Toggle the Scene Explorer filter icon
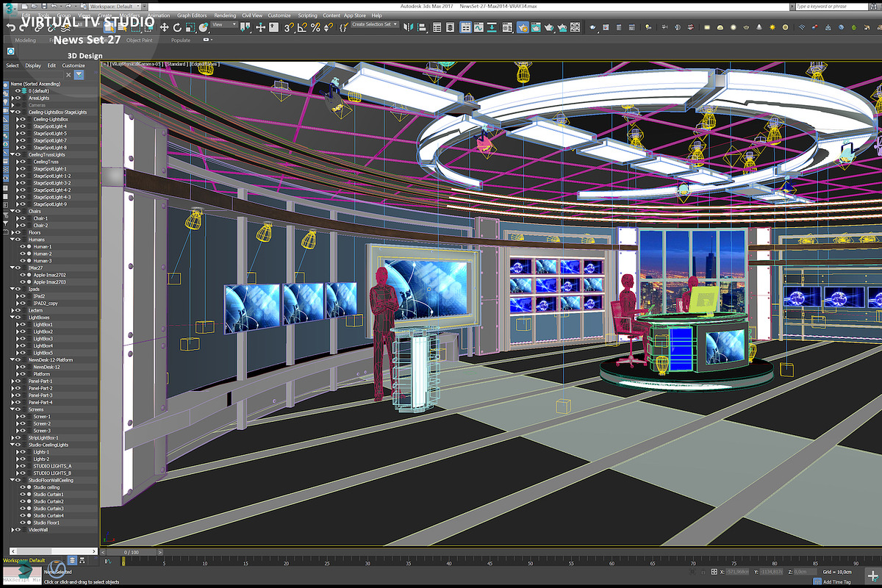This screenshot has width=882, height=588. (x=79, y=74)
